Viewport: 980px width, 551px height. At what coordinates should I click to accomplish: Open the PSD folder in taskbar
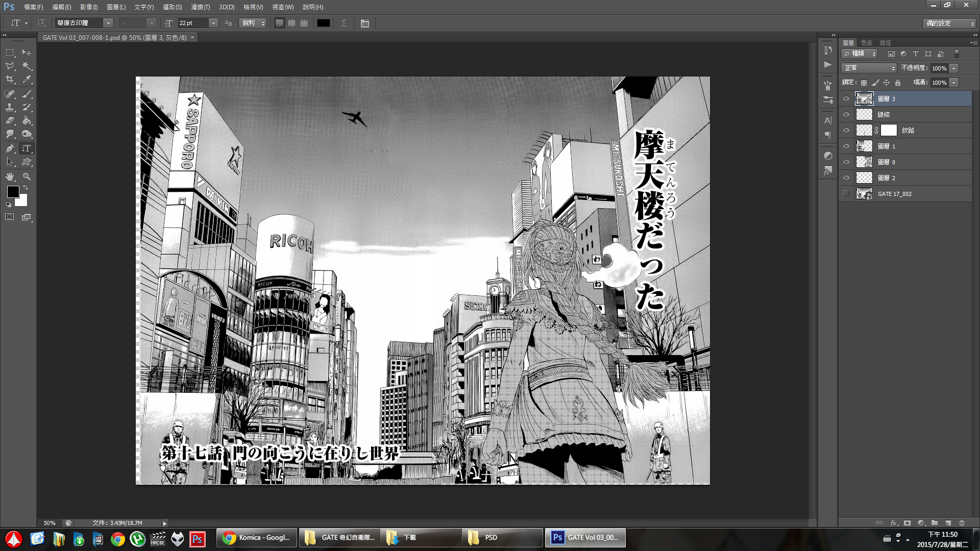point(503,538)
